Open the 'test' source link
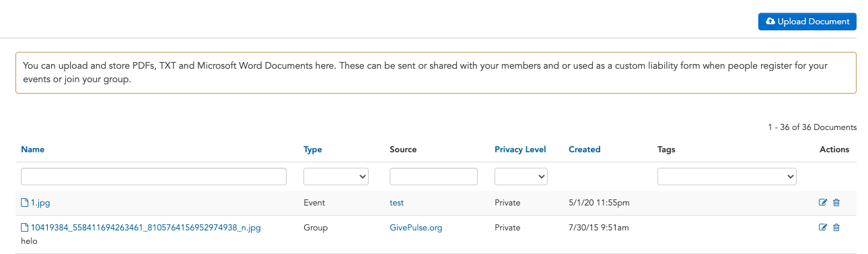This screenshot has height=254, width=868. pyautogui.click(x=396, y=203)
